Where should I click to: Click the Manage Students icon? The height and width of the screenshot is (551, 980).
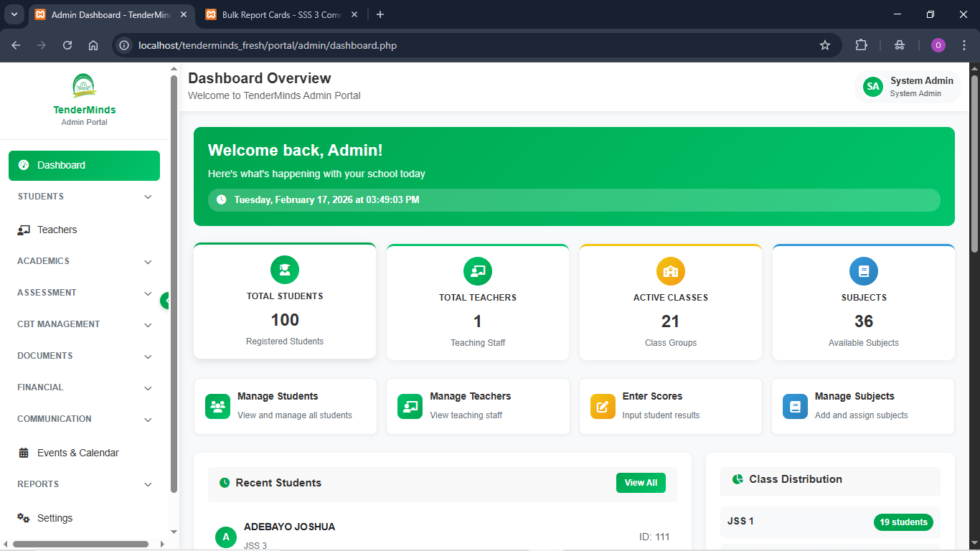[x=217, y=406]
